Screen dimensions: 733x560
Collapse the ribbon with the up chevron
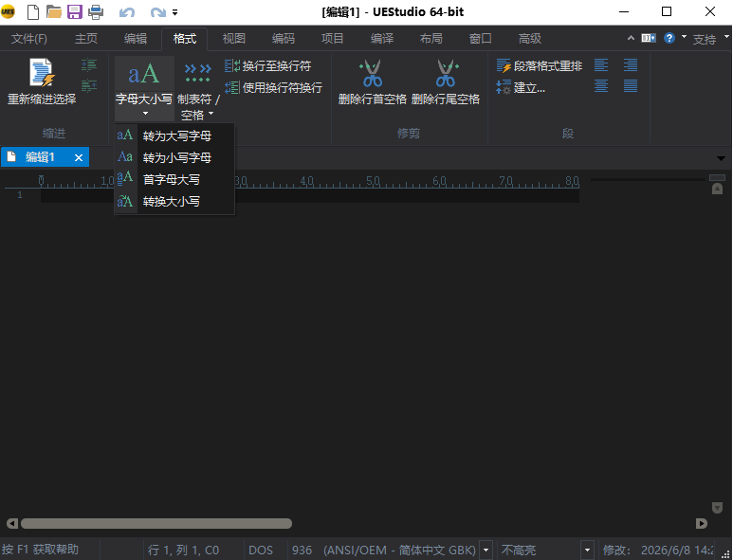pyautogui.click(x=631, y=38)
